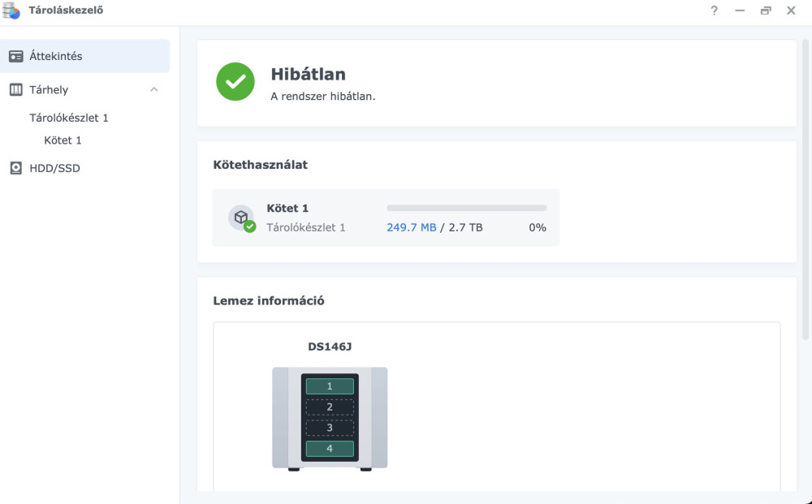Click the Áttekintés overview icon in sidebar

click(15, 56)
